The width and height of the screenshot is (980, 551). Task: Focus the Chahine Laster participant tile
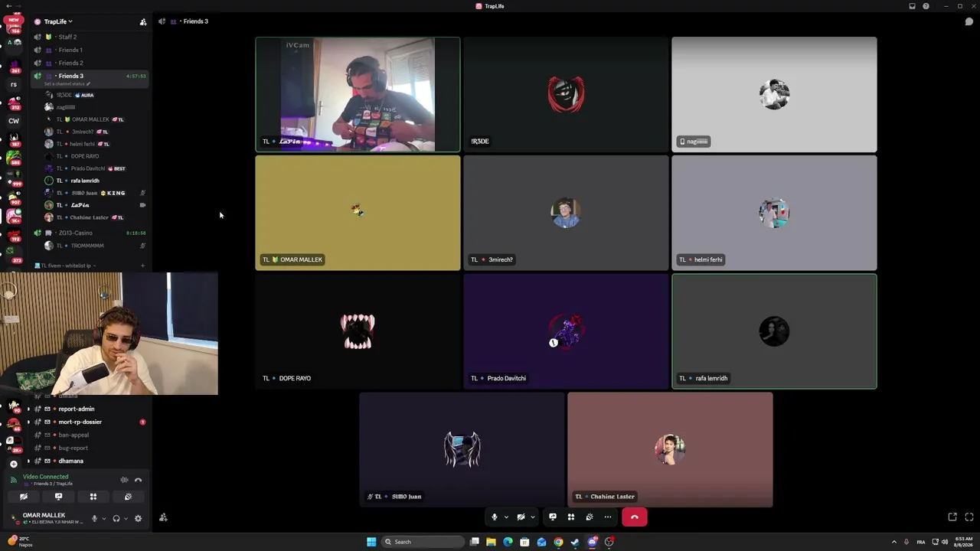point(670,450)
